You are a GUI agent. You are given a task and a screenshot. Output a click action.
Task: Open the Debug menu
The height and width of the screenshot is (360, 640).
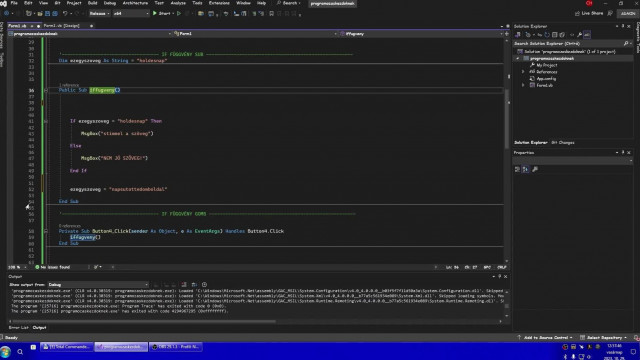[x=110, y=3]
